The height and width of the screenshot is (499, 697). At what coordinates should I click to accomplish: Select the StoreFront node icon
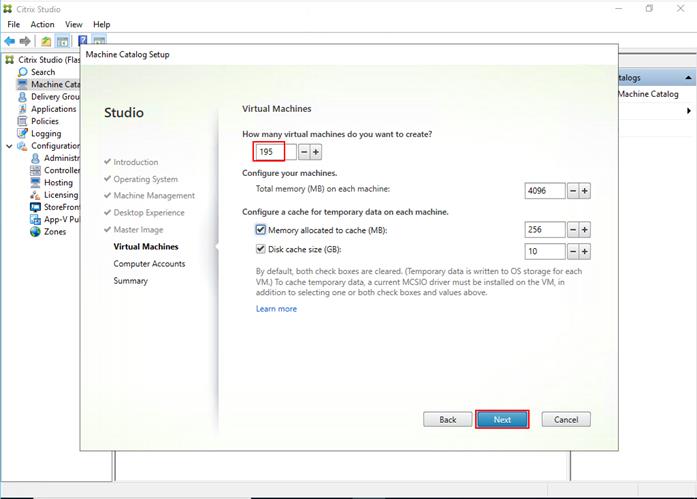pyautogui.click(x=35, y=207)
